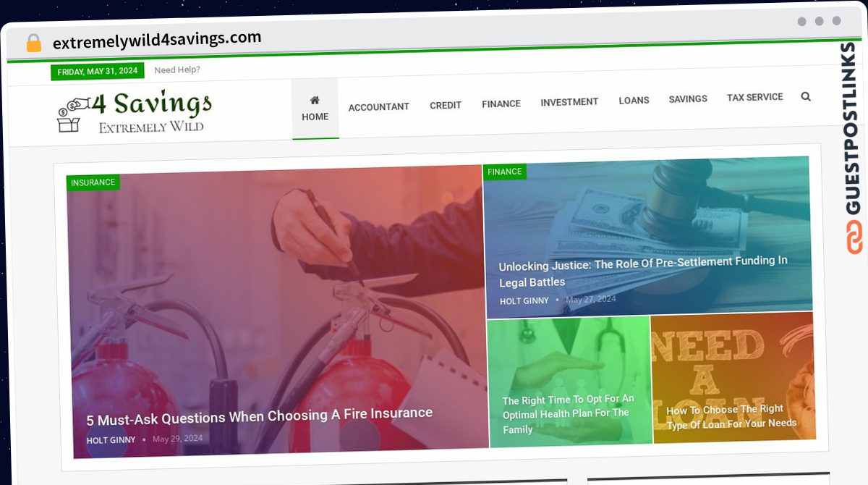Open the Unlocking Justice pre-settlement article

[x=643, y=271]
